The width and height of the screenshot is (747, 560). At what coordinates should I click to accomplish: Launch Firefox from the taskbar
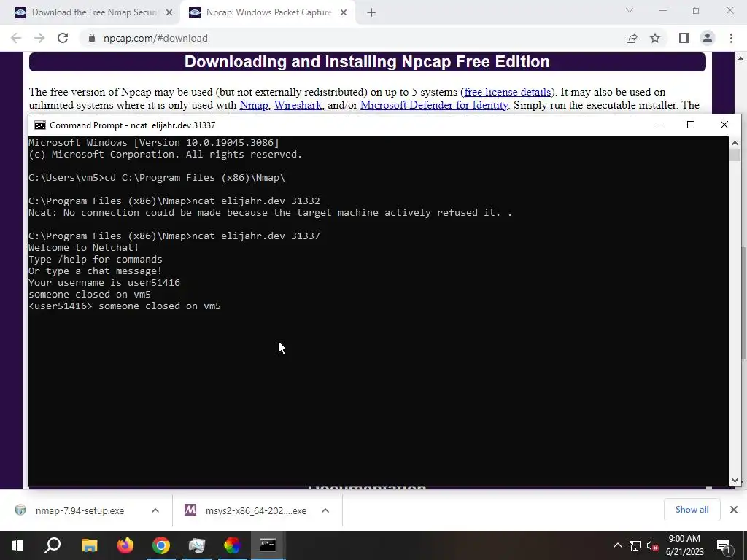pos(125,545)
